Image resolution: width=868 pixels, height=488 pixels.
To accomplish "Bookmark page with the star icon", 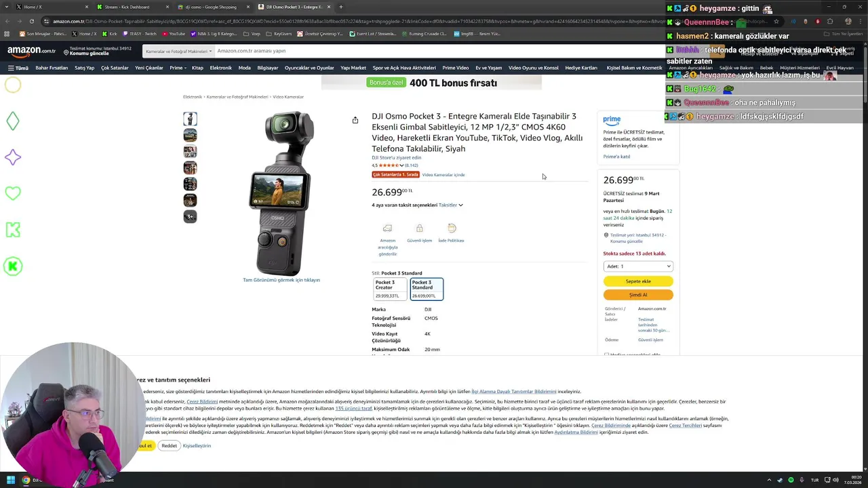I will pos(776,21).
